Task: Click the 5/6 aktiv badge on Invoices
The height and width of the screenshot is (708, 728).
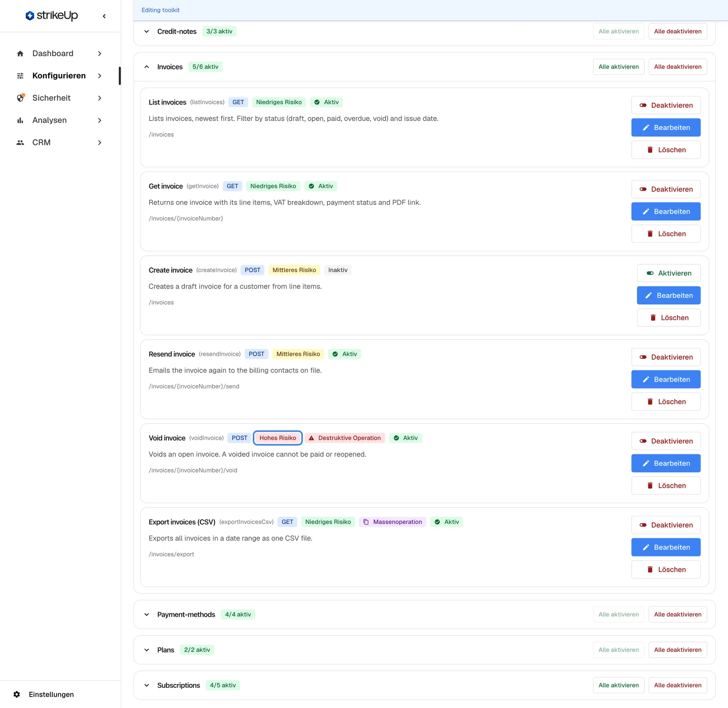Action: coord(205,67)
